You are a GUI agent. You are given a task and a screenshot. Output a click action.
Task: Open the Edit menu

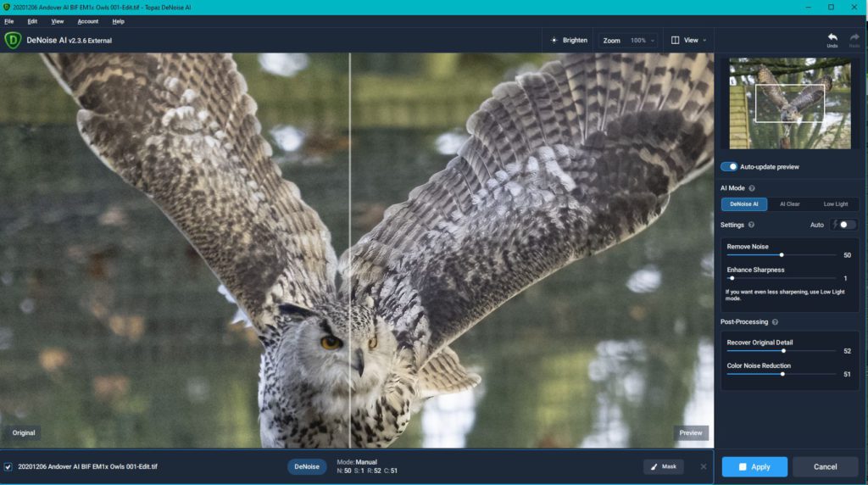coord(32,21)
